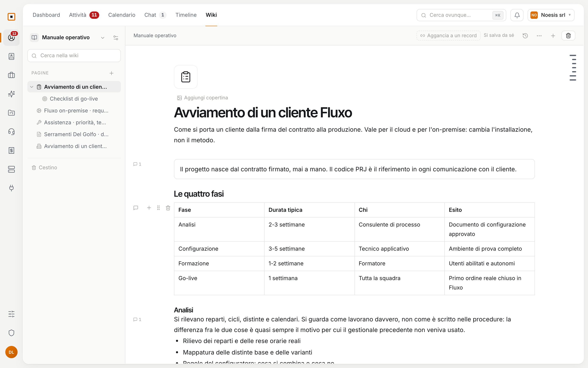Image resolution: width=588 pixels, height=368 pixels.
Task: Click the plus icon in page toolbar
Action: tap(553, 36)
